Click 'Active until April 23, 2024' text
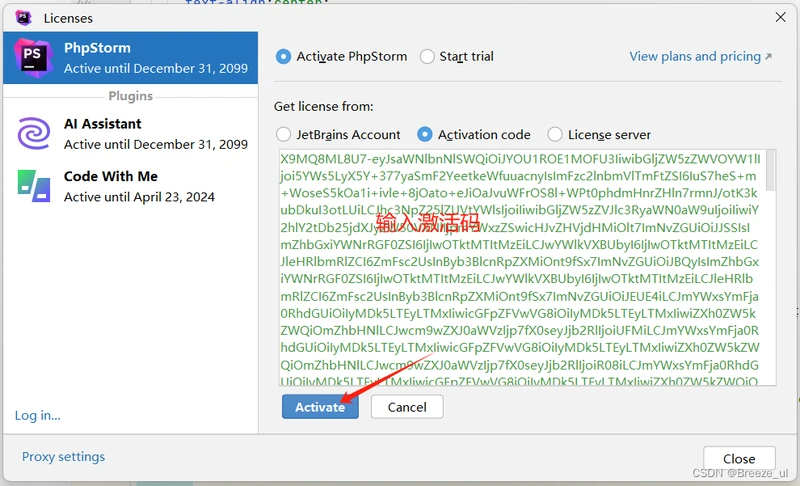 [x=139, y=197]
